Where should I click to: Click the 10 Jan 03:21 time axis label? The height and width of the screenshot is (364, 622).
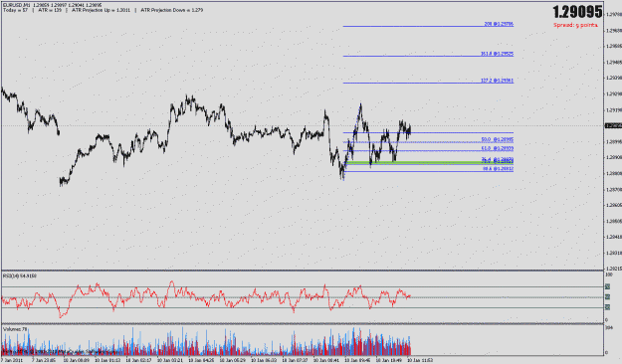pyautogui.click(x=169, y=360)
